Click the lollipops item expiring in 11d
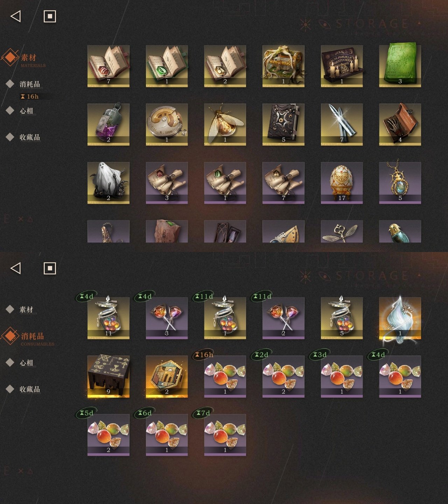Image resolution: width=448 pixels, height=504 pixels. click(x=283, y=318)
